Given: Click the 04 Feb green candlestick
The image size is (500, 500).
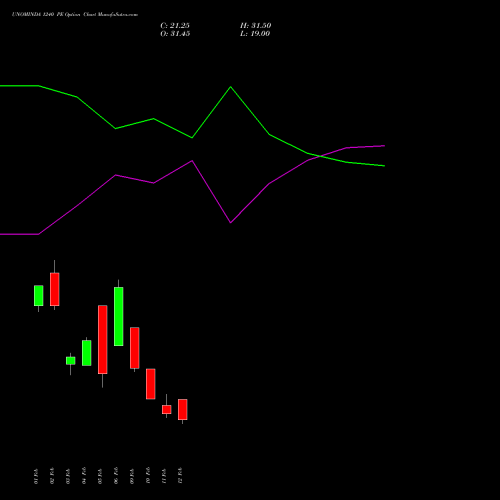Looking at the screenshot, I should [87, 353].
